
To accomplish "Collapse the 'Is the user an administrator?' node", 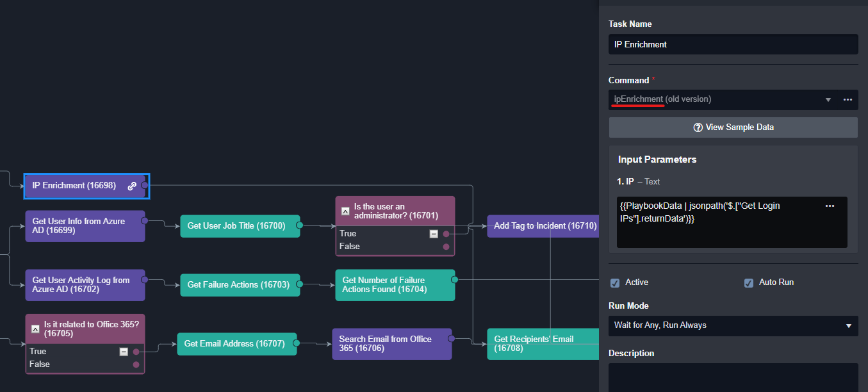I will 345,211.
